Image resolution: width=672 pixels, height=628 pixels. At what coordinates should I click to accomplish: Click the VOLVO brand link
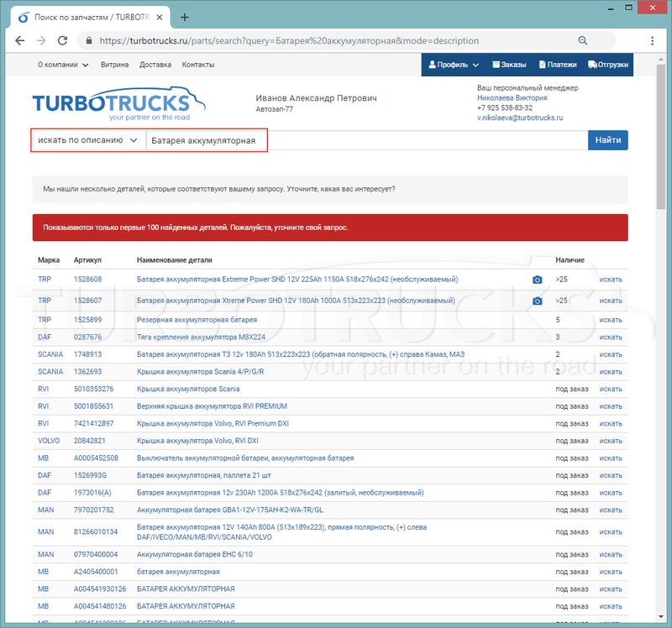click(x=49, y=441)
